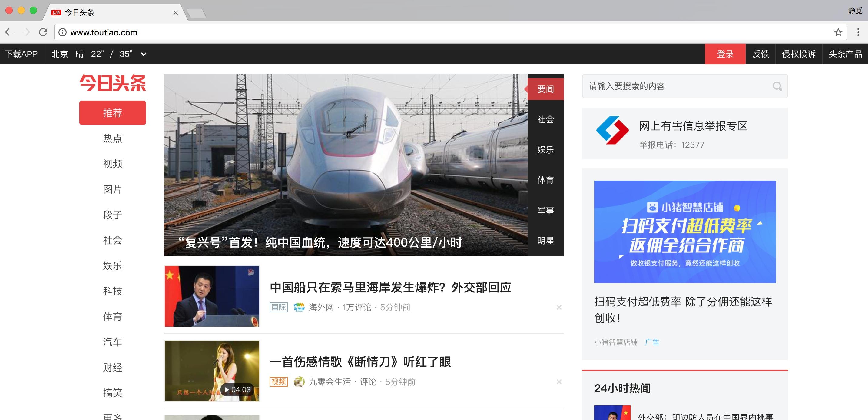The height and width of the screenshot is (420, 868).
Task: Open 体育 channel in left sidebar
Action: point(113,317)
